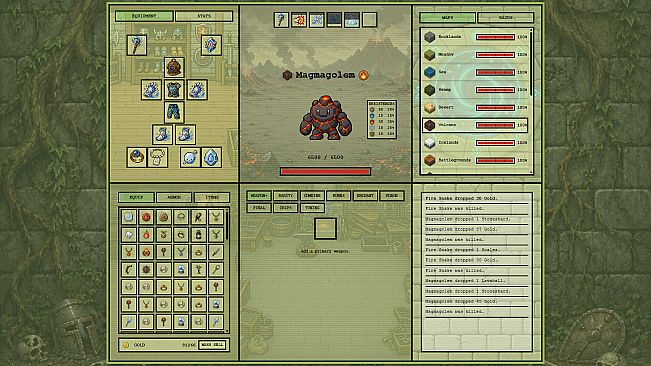Click the empty last skill slot

point(369,20)
